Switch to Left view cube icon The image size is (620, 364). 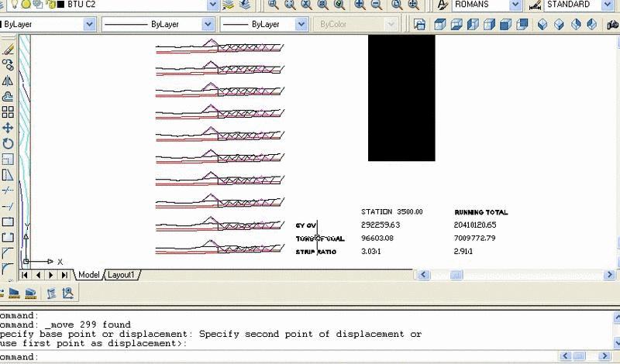pos(473,25)
